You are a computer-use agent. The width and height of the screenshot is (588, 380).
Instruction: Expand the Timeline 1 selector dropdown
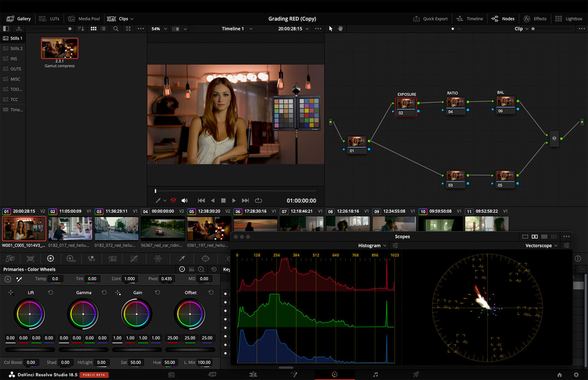coord(251,28)
